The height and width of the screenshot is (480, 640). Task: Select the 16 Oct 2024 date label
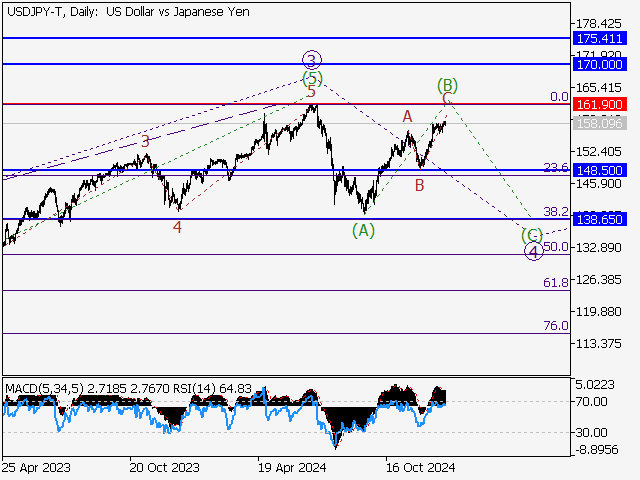420,467
